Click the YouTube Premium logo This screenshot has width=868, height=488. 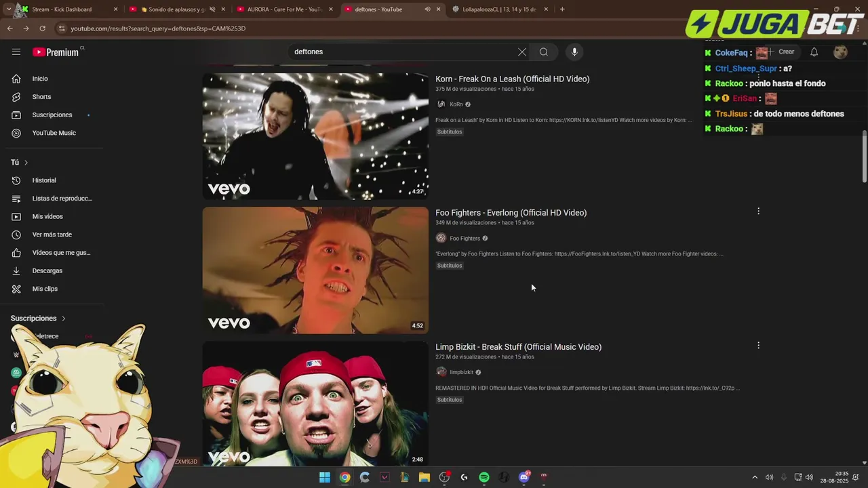click(56, 52)
